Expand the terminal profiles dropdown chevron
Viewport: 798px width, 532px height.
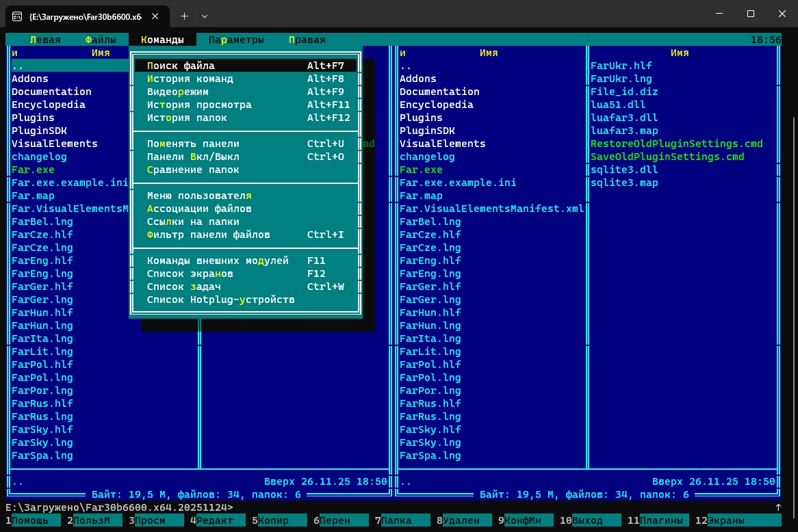pos(205,15)
